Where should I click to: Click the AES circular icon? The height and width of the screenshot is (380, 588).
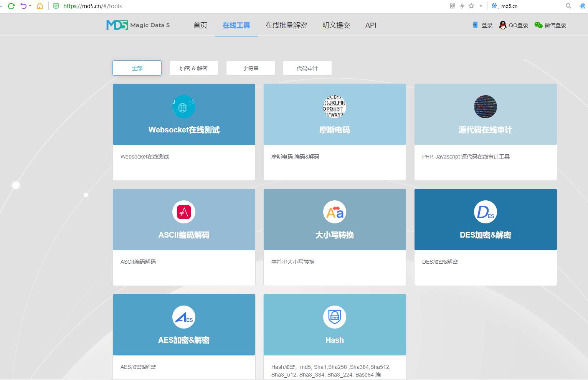tap(184, 317)
